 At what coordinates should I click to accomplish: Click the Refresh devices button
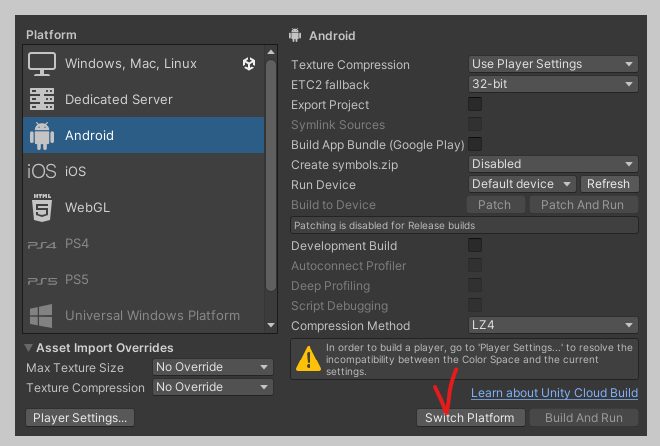(609, 184)
